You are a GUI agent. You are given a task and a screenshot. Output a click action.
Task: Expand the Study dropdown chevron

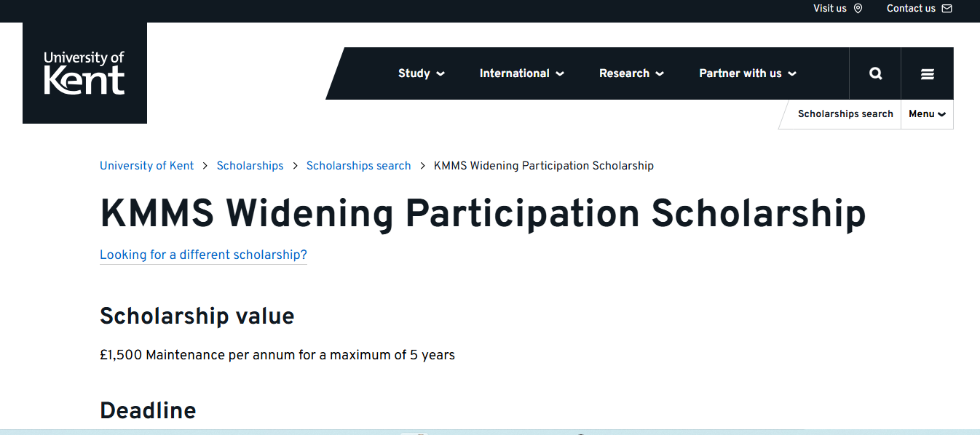(441, 73)
